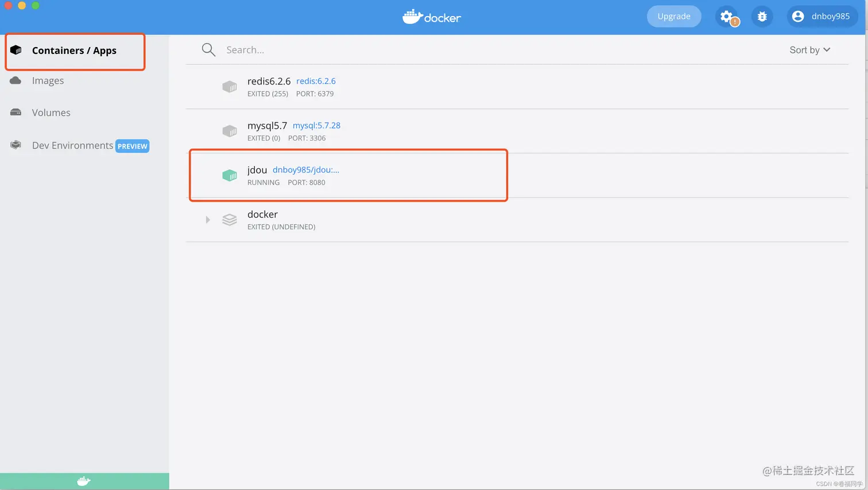This screenshot has height=490, width=868.
Task: Select the redis6.2.6 container name
Action: coord(269,81)
